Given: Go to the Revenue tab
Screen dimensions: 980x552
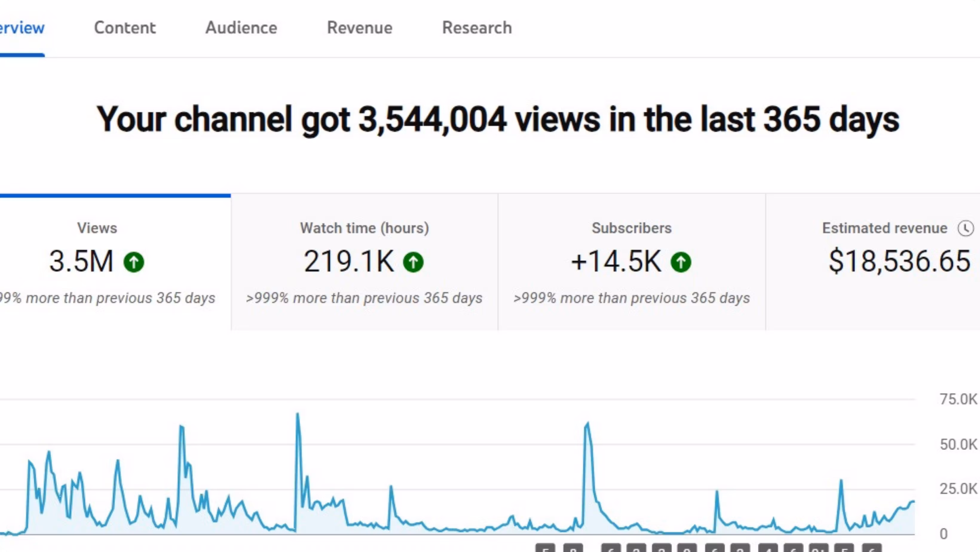Looking at the screenshot, I should click(x=359, y=28).
